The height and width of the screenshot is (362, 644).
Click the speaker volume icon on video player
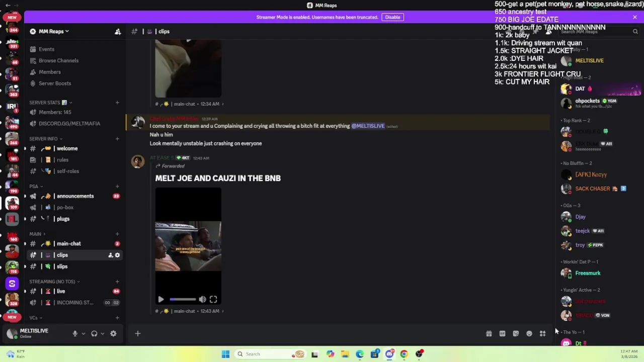click(202, 299)
